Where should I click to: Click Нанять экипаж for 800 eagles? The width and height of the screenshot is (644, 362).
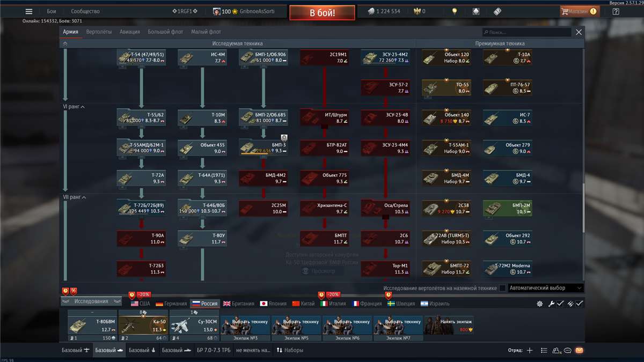pos(449,325)
